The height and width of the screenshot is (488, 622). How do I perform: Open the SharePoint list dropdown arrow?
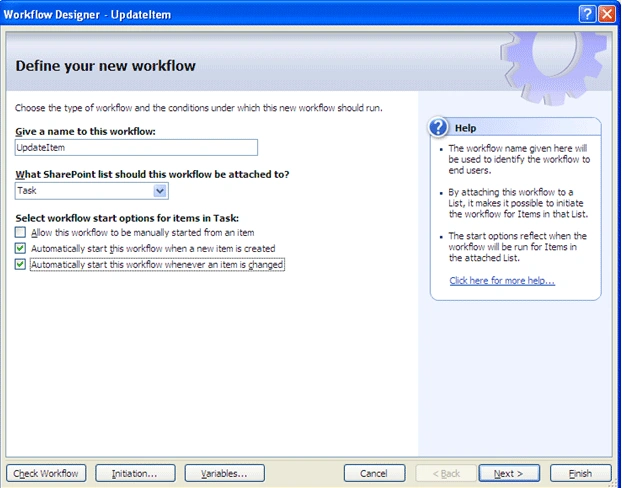160,191
